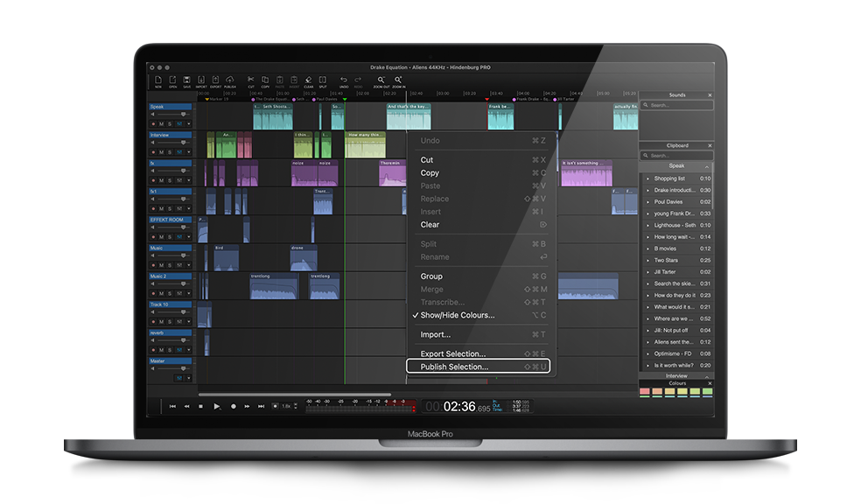The image size is (861, 504).
Task: Mute the Speak track
Action: click(x=161, y=124)
